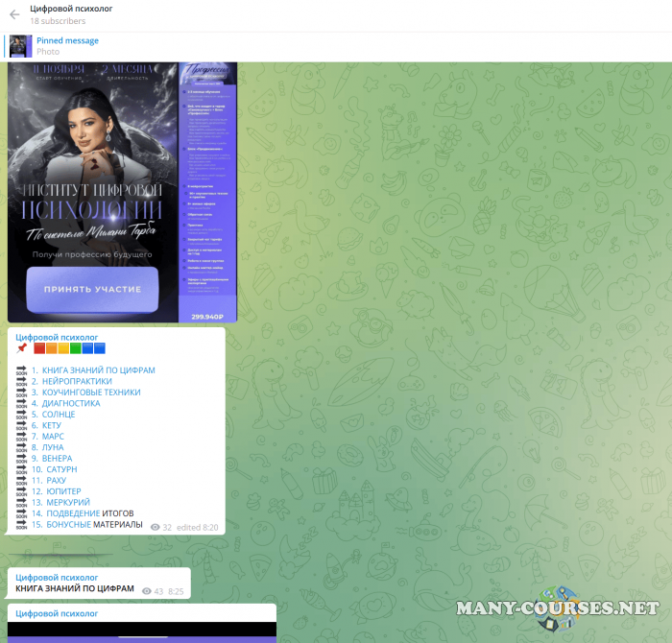Viewport: 672px width, 643px height.
Task: Click the red pushpin emoji in contents message
Action: (x=21, y=348)
